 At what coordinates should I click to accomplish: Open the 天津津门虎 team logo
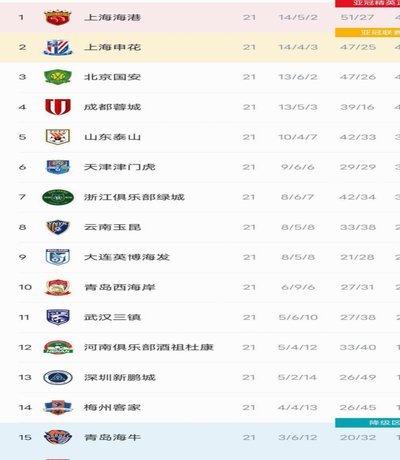click(x=58, y=167)
